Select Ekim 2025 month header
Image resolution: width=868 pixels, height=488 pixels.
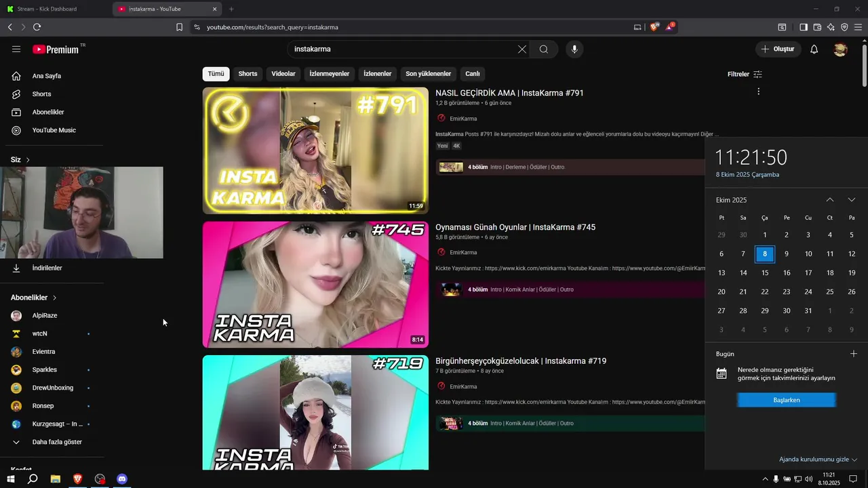point(731,200)
